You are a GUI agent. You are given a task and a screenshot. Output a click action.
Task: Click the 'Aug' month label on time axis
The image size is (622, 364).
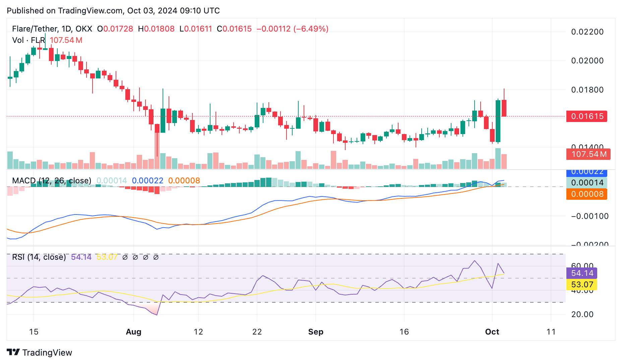[x=133, y=332]
